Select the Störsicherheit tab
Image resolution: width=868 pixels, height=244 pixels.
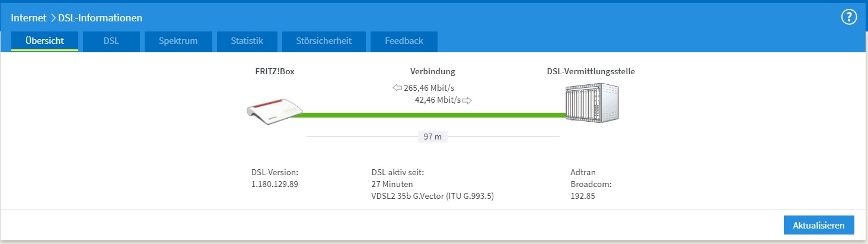coord(324,41)
